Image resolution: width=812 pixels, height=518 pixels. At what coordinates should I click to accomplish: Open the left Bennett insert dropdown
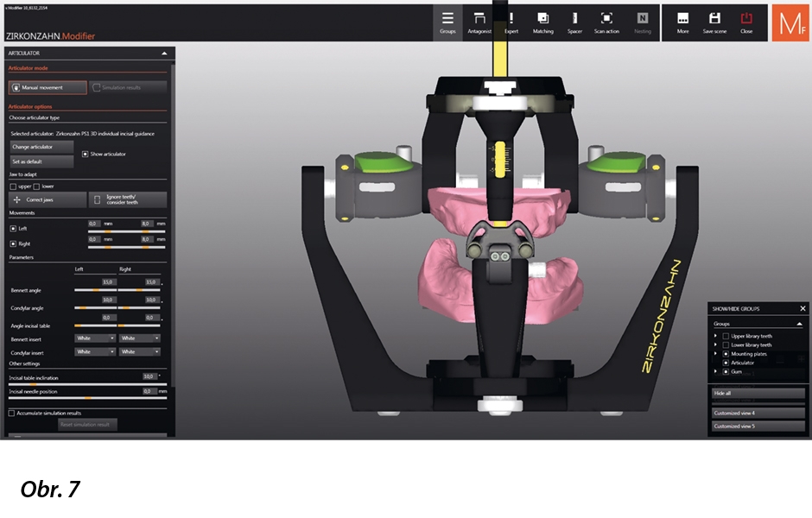(x=95, y=338)
